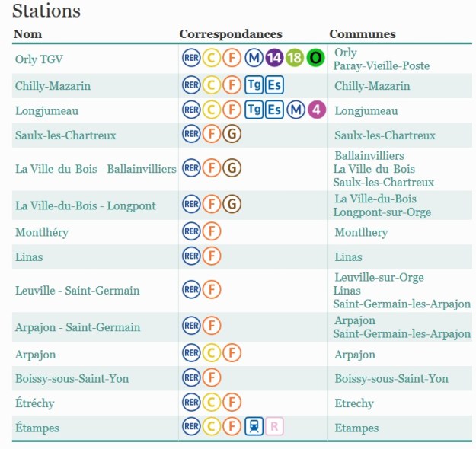Click the yellow C icon in the Arpajon row

click(x=212, y=353)
